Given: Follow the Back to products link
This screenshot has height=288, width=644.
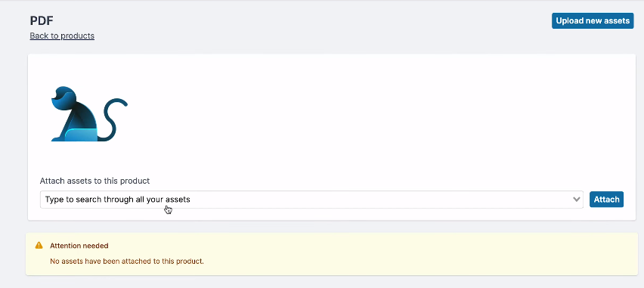Looking at the screenshot, I should point(62,36).
